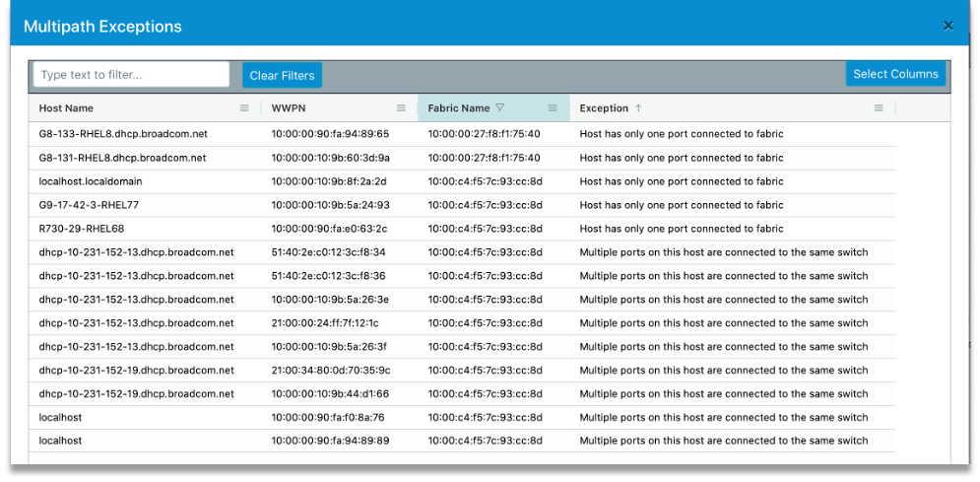This screenshot has height=482, width=980.
Task: Click fabric name in localhost.localdomain row
Action: [x=485, y=181]
